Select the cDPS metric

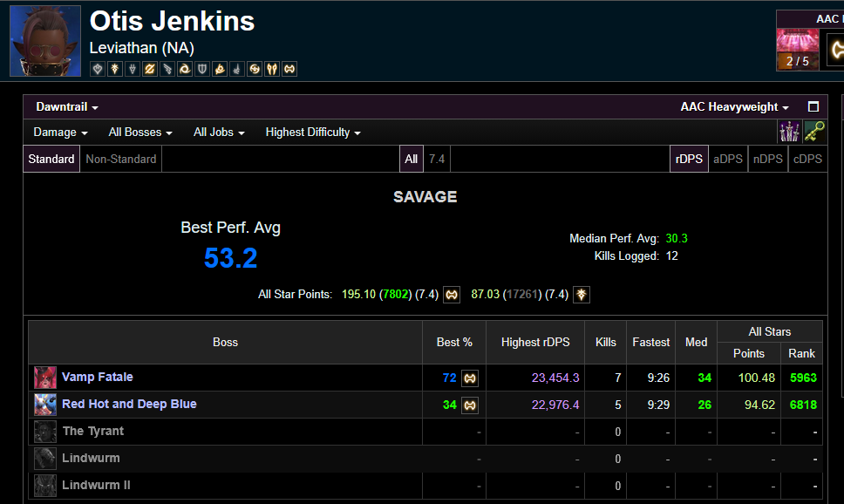807,159
